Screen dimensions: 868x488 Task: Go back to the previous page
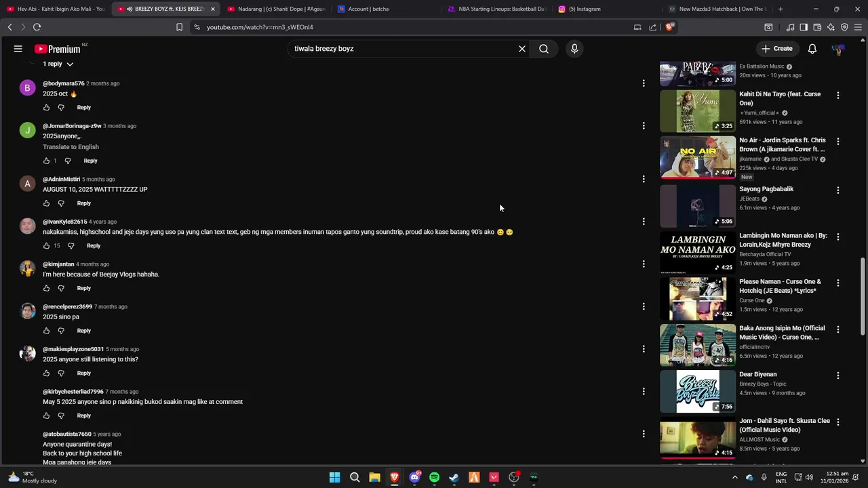point(9,27)
